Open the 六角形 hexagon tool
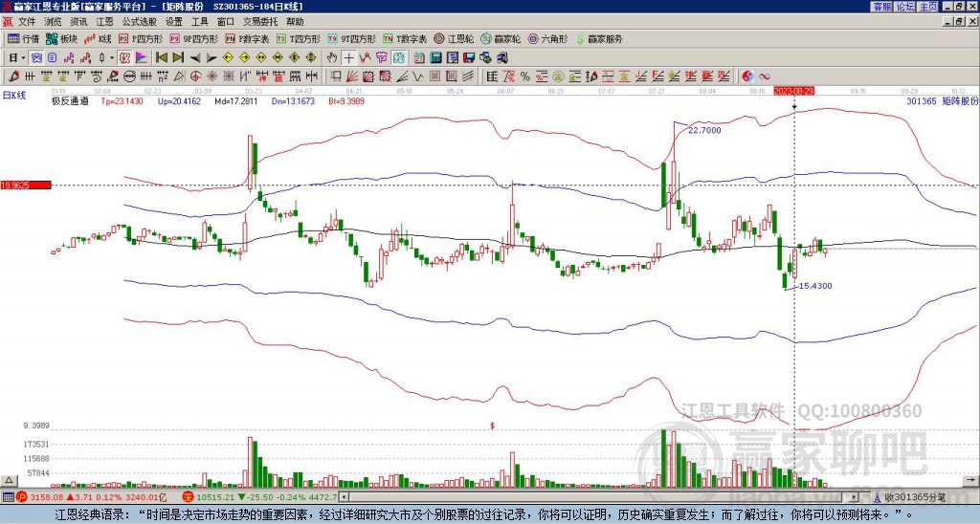The height and width of the screenshot is (524, 980). click(x=547, y=38)
